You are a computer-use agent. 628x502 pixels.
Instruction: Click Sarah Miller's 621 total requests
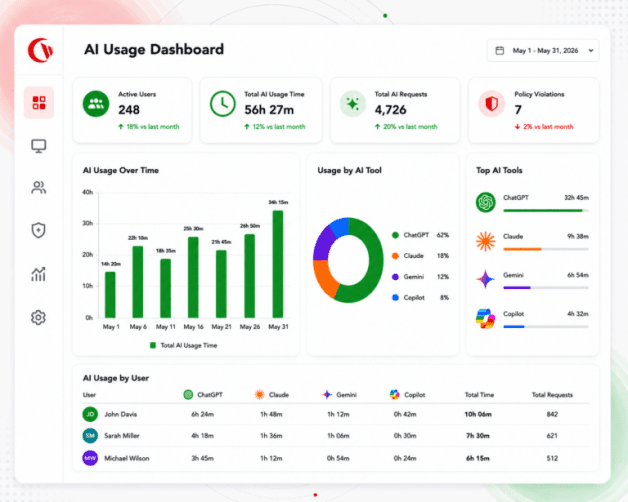point(552,435)
